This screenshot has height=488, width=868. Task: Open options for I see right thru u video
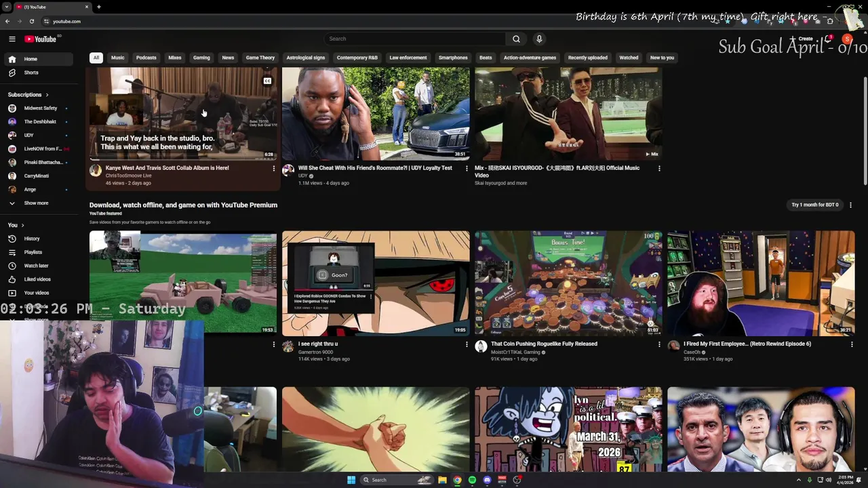(467, 344)
